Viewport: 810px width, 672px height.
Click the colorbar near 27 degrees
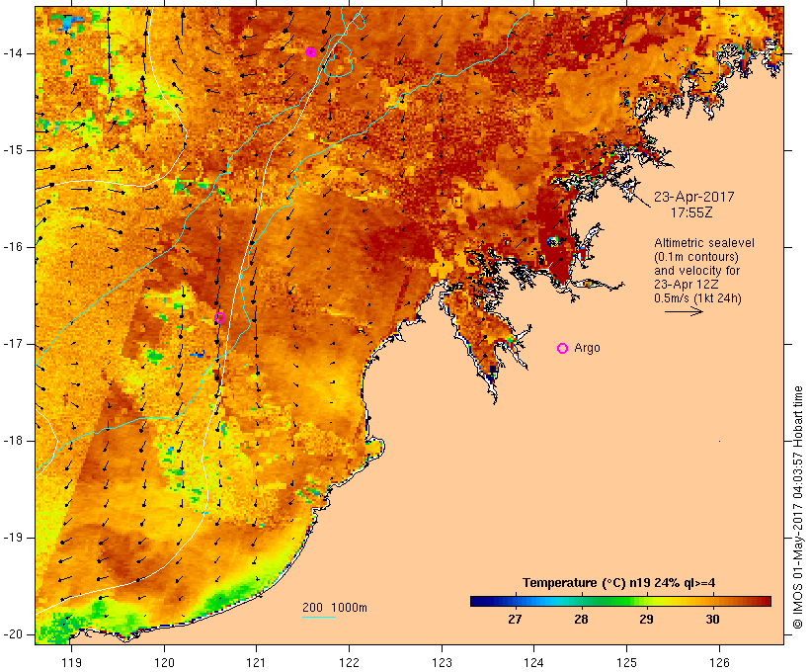click(x=515, y=601)
